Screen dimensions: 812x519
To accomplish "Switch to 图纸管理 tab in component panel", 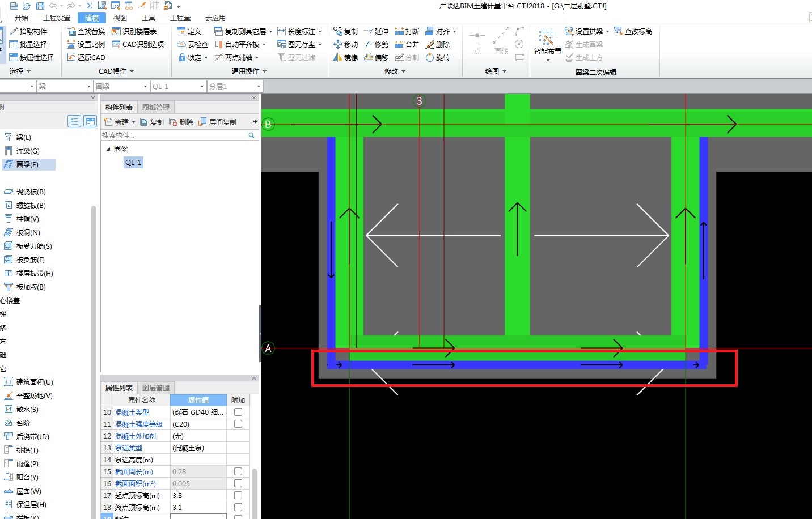I will click(x=156, y=107).
